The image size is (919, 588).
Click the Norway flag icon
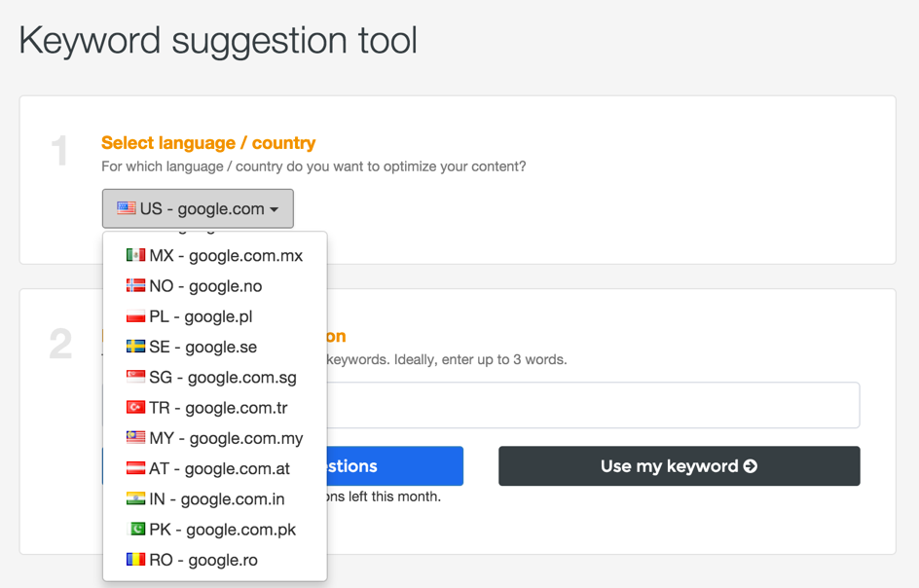pos(135,285)
